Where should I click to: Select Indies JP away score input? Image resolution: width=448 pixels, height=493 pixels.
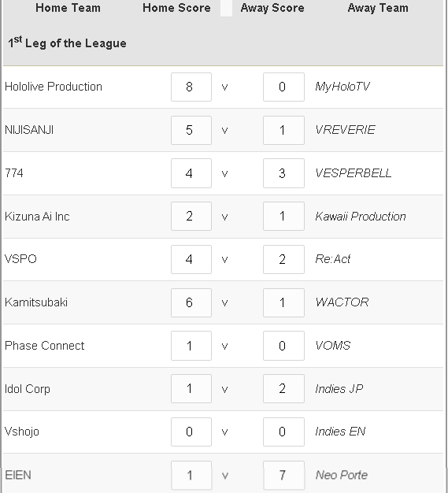(x=283, y=388)
